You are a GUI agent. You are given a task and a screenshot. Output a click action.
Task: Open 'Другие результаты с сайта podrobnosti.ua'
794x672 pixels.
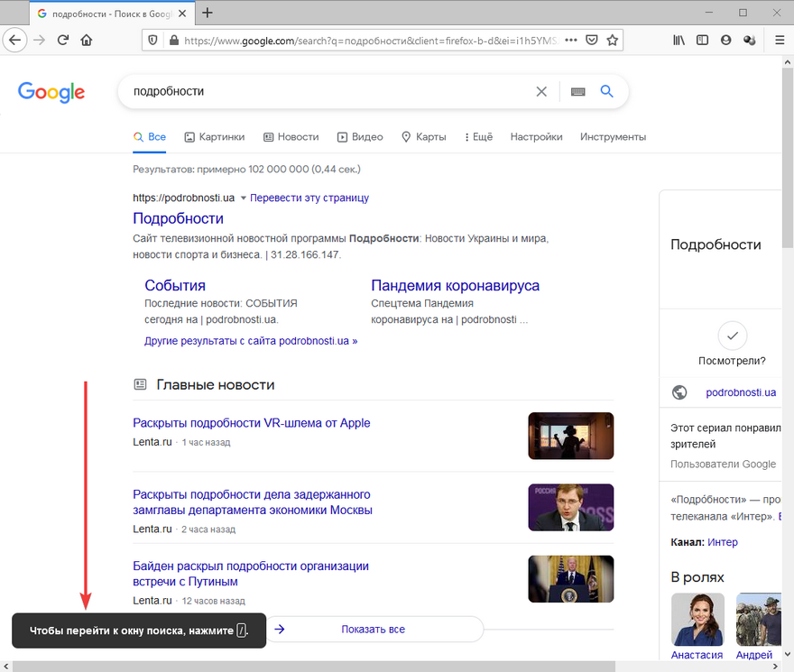pyautogui.click(x=251, y=341)
